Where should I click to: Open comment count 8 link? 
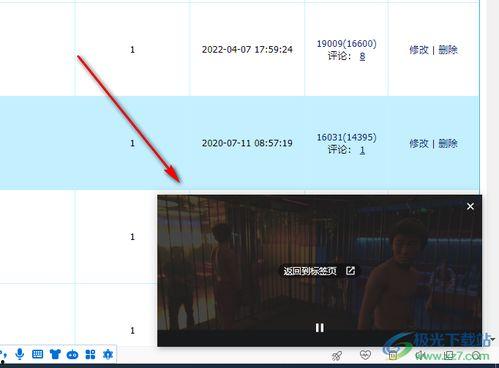click(362, 56)
